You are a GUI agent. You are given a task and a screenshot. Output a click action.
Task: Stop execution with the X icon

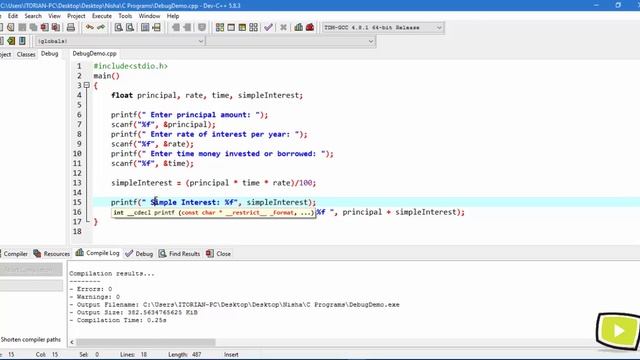pos(283,27)
